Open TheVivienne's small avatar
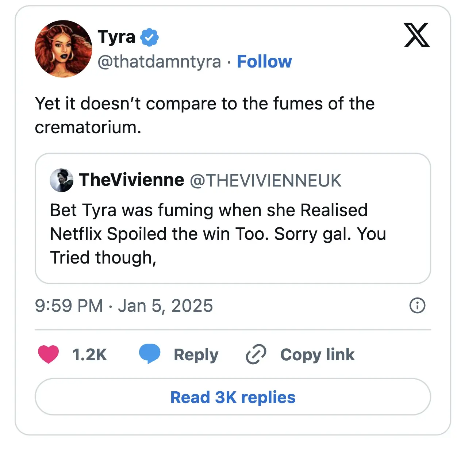This screenshot has width=476, height=449. coord(61,180)
